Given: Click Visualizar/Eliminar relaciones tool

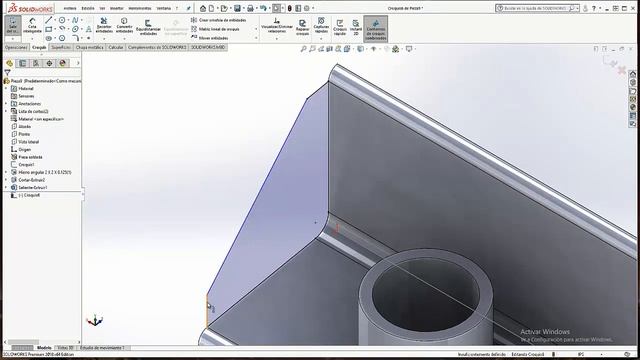Looking at the screenshot, I should [277, 25].
